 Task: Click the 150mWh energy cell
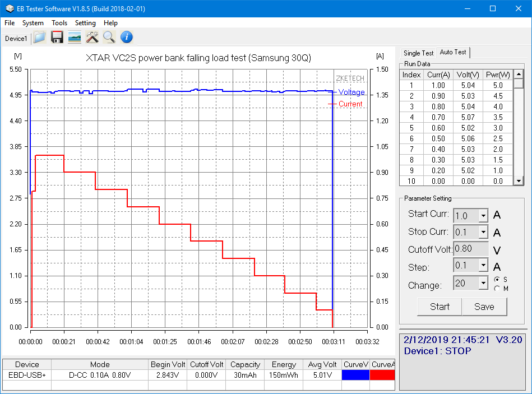284,375
